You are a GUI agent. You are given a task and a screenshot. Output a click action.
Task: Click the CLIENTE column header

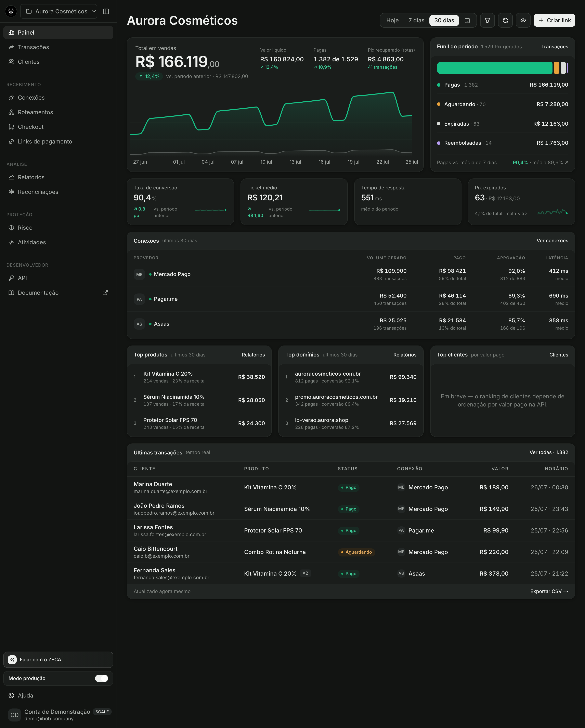[x=144, y=469]
